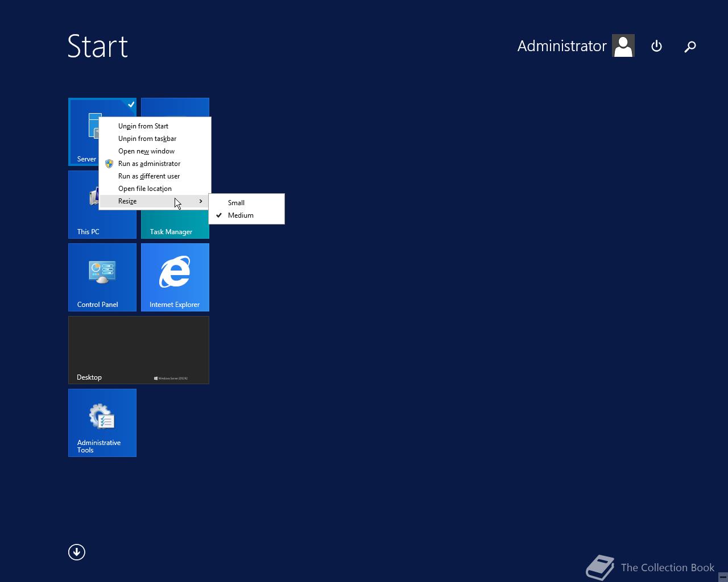Select Open new window

click(x=155, y=151)
